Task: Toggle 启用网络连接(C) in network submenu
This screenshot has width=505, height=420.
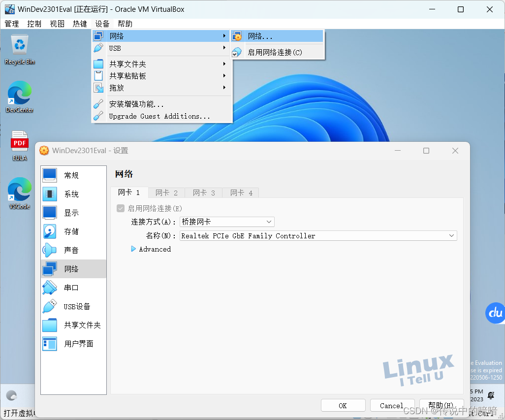Action: [x=278, y=52]
